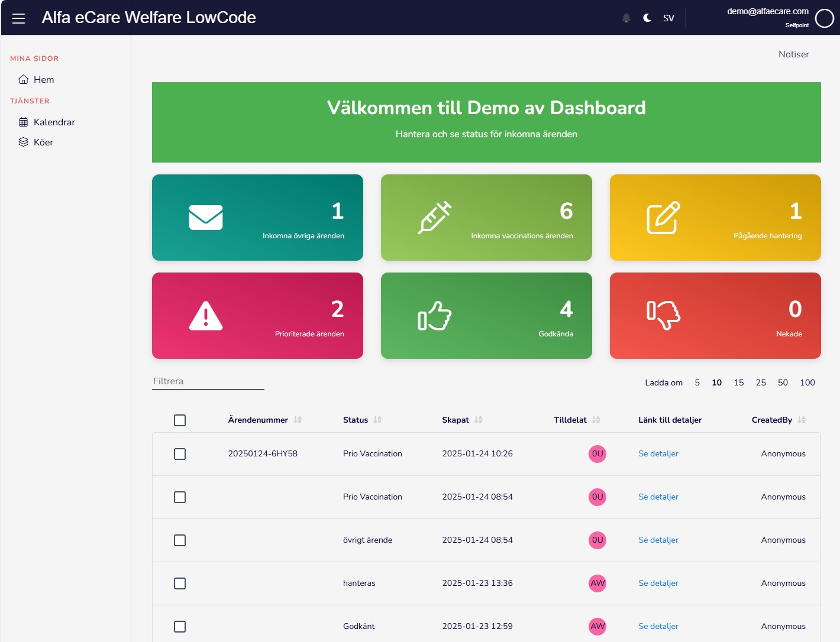Click thumbs-down icon on Nekade card

point(663,316)
